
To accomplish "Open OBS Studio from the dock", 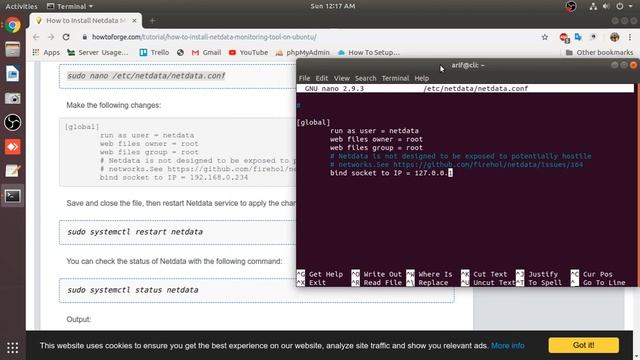I will tap(13, 122).
